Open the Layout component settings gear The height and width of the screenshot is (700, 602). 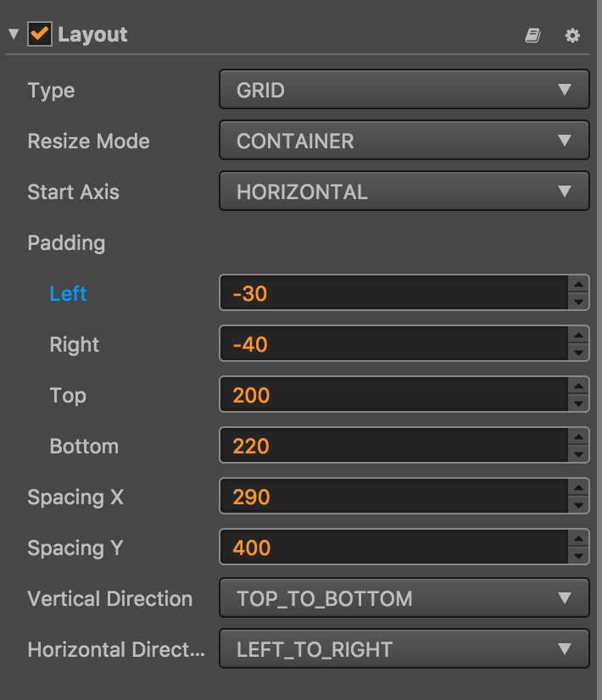(572, 36)
